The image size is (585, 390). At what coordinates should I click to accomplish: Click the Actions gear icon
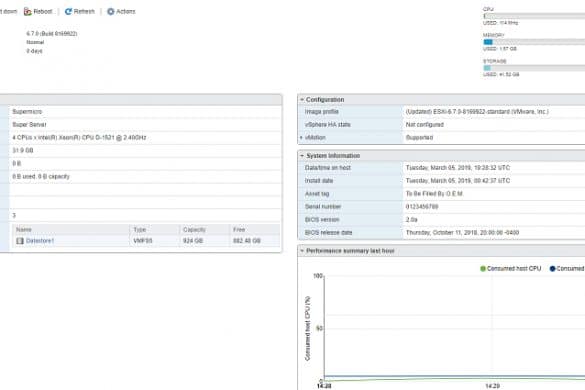(111, 12)
